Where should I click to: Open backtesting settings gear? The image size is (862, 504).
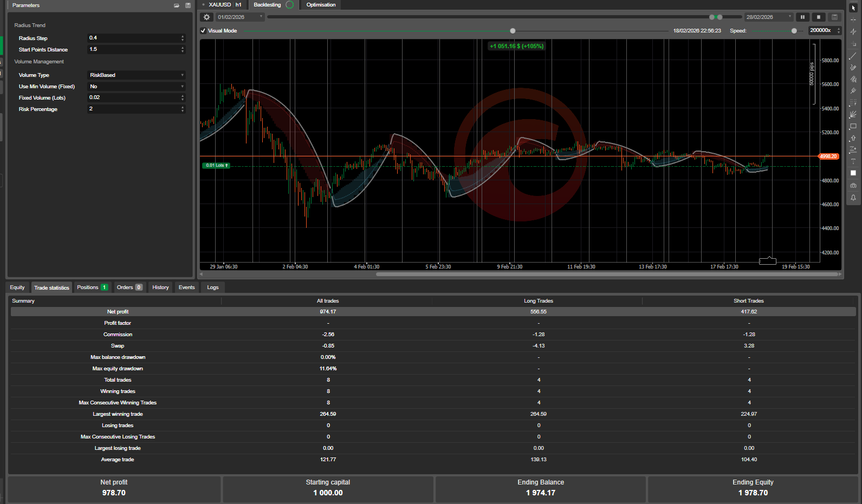click(x=206, y=17)
